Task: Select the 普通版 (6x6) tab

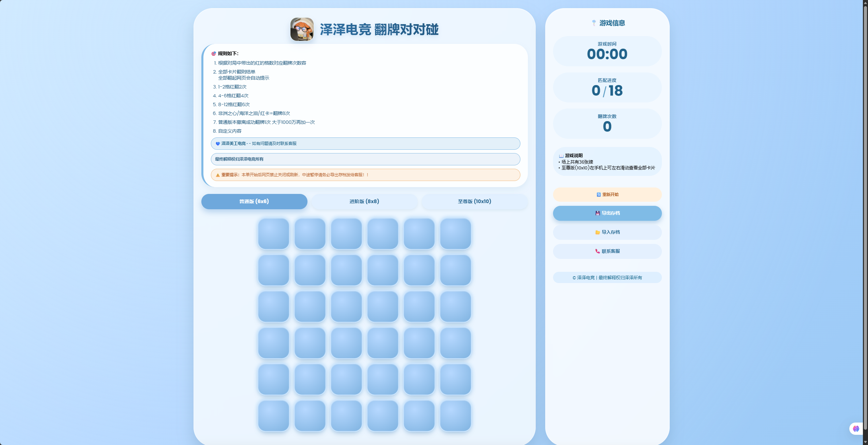Action: point(254,201)
